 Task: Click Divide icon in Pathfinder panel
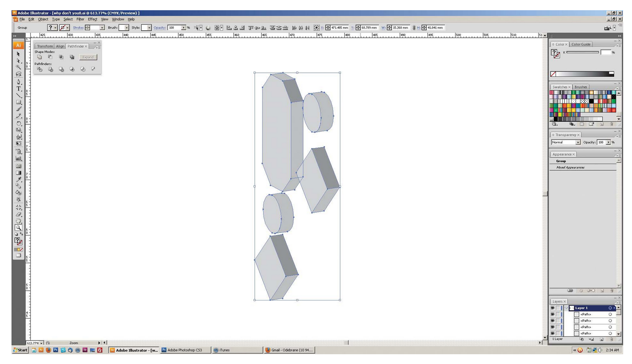40,69
